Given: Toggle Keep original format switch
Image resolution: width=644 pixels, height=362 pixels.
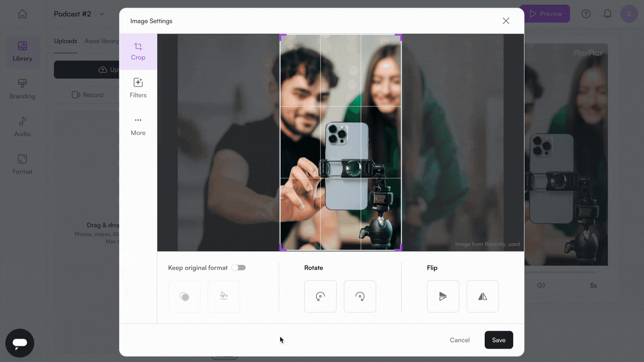Looking at the screenshot, I should pyautogui.click(x=238, y=267).
